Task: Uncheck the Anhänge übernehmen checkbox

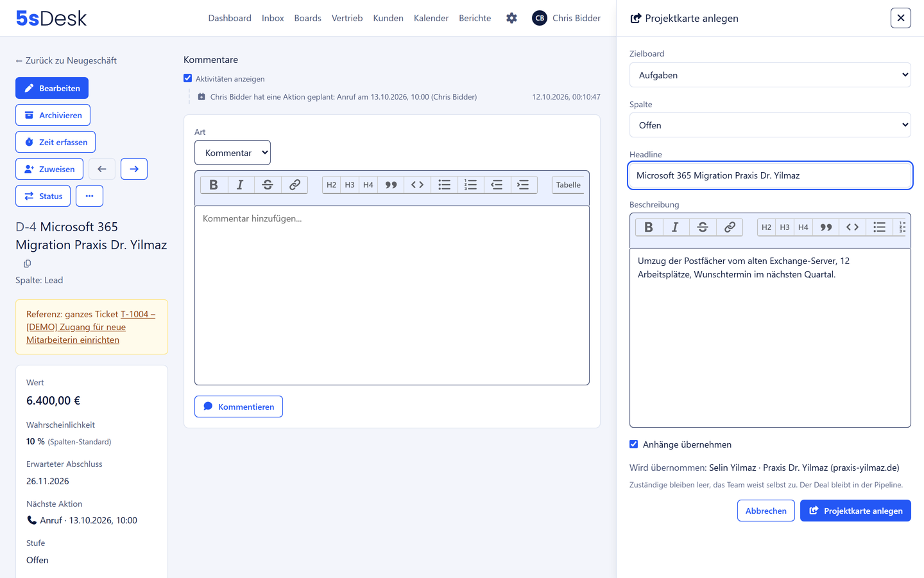Action: coord(634,444)
